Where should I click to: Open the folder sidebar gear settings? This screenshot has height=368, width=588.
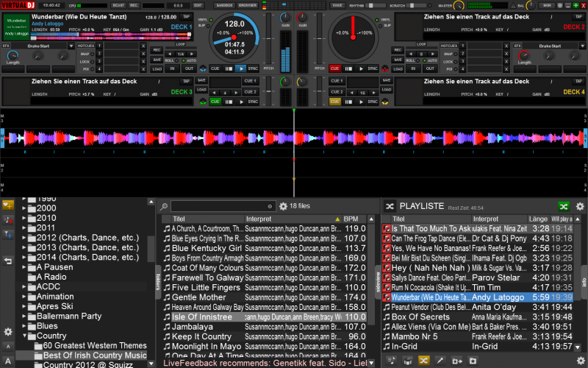8,332
